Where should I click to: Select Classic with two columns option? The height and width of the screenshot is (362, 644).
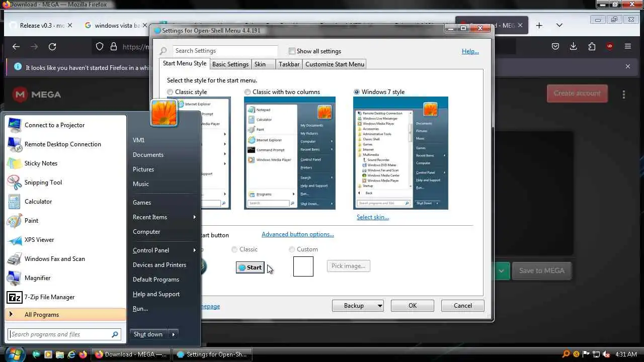point(248,92)
